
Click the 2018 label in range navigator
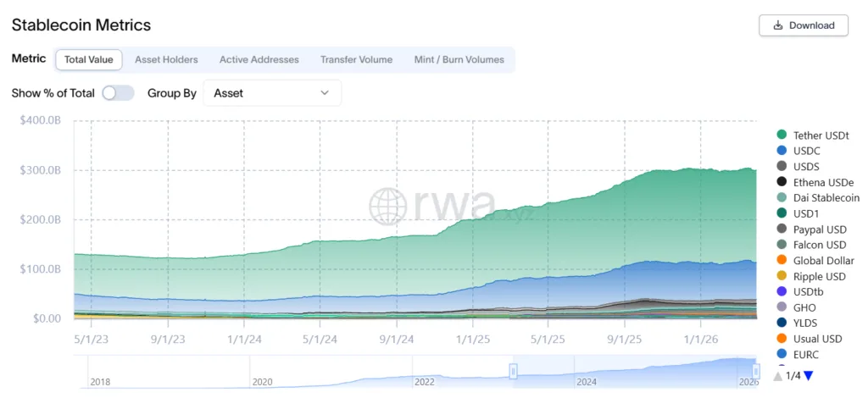(x=100, y=382)
